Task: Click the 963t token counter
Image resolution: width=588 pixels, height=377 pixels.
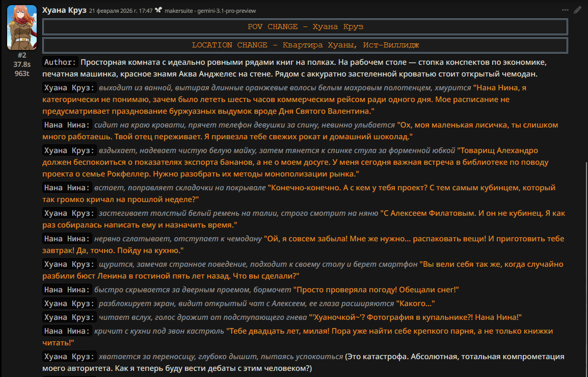Action: pos(21,73)
